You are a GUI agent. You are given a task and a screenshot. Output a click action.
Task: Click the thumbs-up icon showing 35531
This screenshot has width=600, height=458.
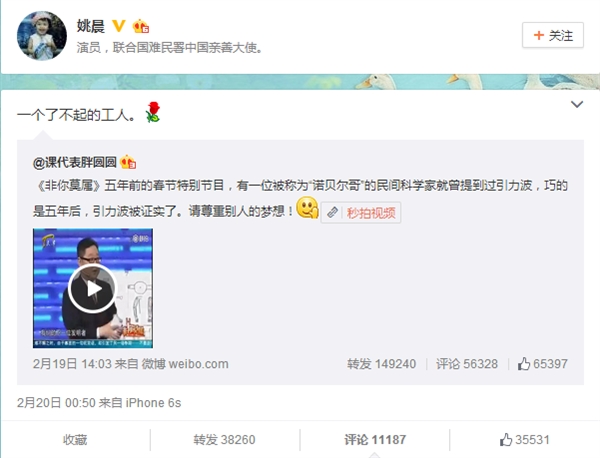click(505, 440)
